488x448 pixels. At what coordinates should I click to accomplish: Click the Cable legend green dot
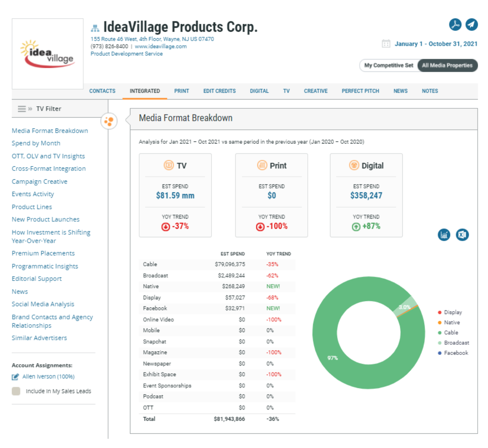click(x=440, y=333)
